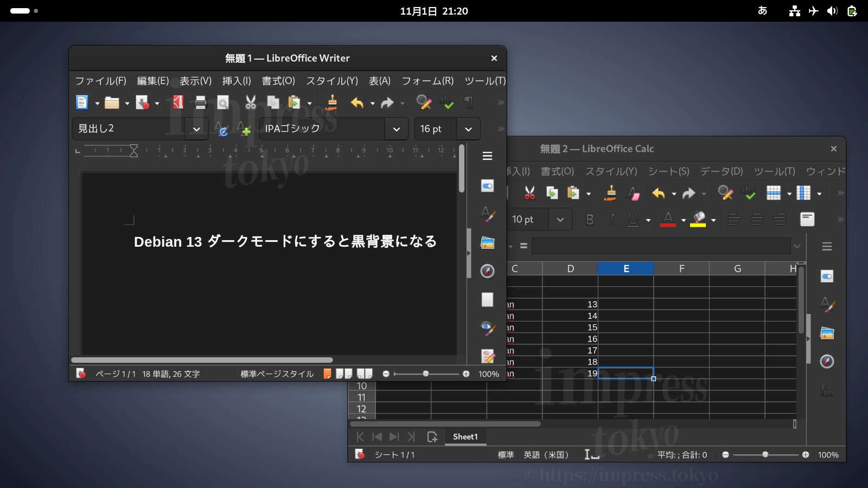Open Calc background color dropdown arrow
The height and width of the screenshot is (488, 868).
(x=713, y=220)
